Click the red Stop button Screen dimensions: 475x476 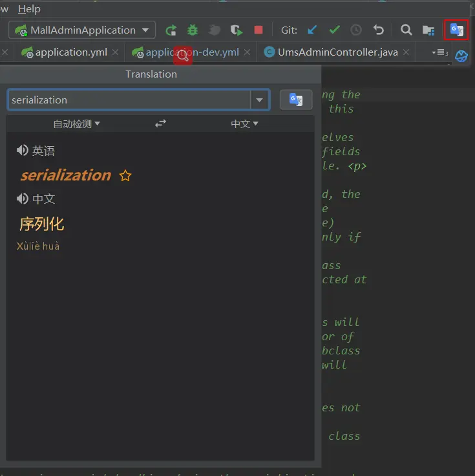(258, 30)
